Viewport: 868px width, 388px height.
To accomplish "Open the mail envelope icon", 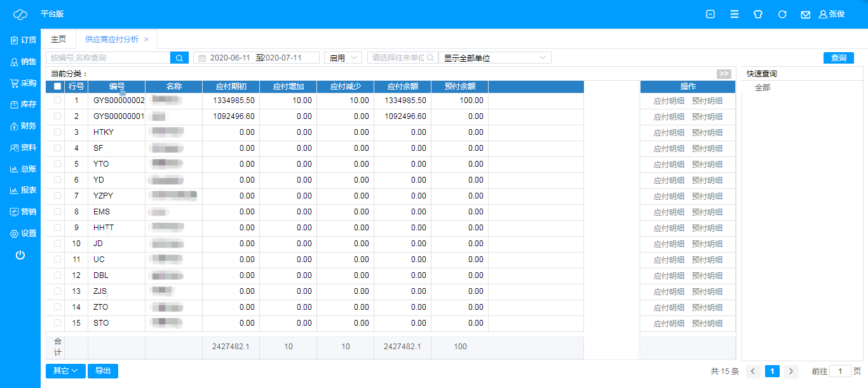I will coord(805,14).
